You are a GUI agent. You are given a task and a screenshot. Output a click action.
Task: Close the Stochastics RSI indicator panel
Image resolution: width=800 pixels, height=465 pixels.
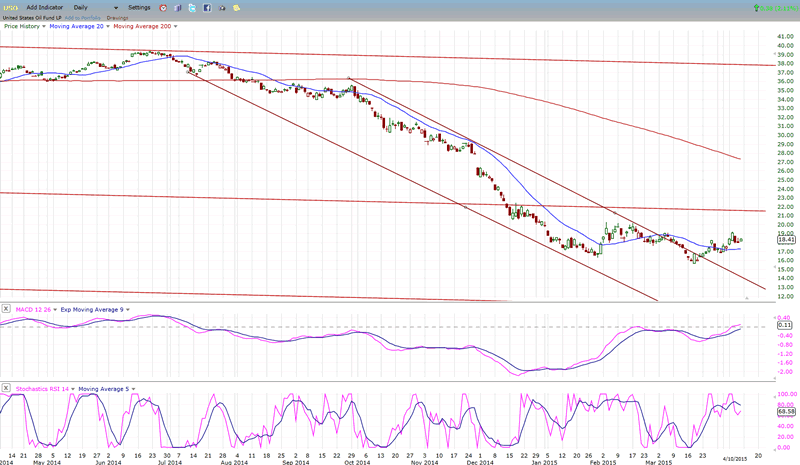coord(6,386)
